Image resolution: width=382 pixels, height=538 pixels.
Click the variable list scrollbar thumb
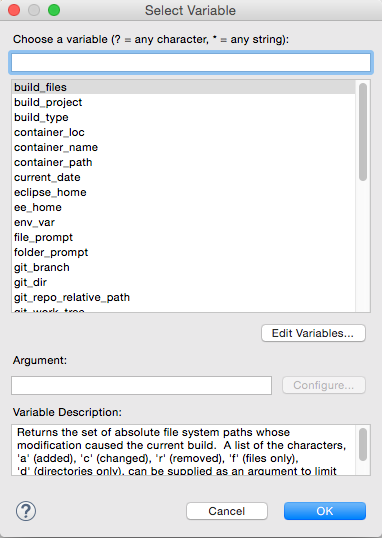(x=363, y=132)
